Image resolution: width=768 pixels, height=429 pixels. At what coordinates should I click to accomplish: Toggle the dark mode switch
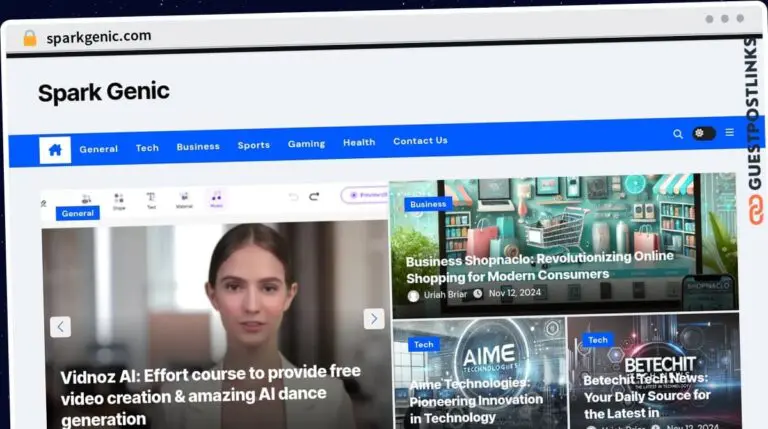tap(704, 134)
